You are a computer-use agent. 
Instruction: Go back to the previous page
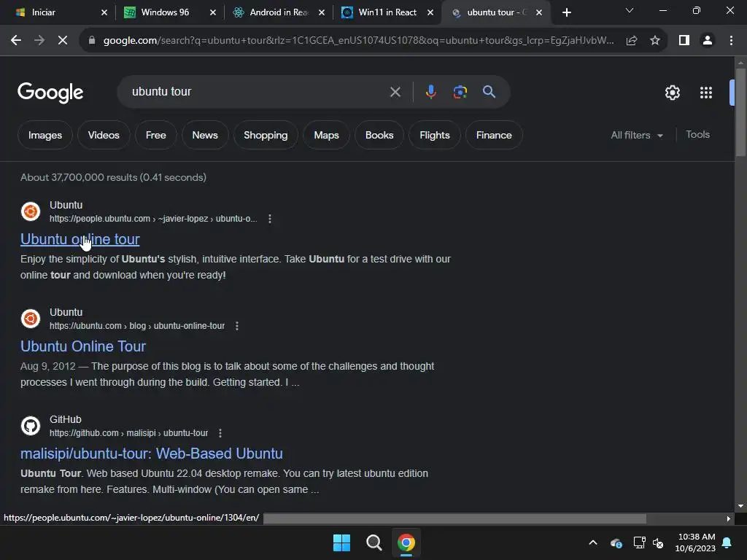tap(16, 41)
